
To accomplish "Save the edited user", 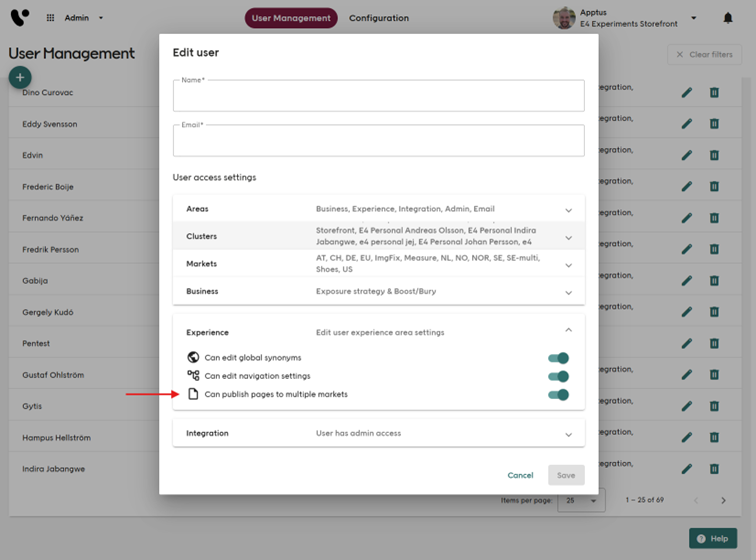I will pyautogui.click(x=566, y=475).
